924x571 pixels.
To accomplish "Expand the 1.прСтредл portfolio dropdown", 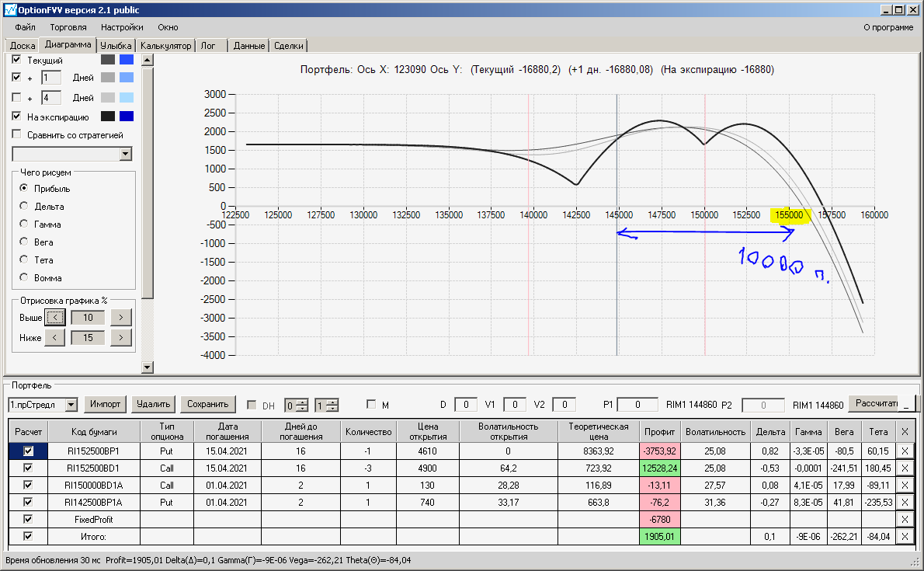I will click(x=71, y=405).
